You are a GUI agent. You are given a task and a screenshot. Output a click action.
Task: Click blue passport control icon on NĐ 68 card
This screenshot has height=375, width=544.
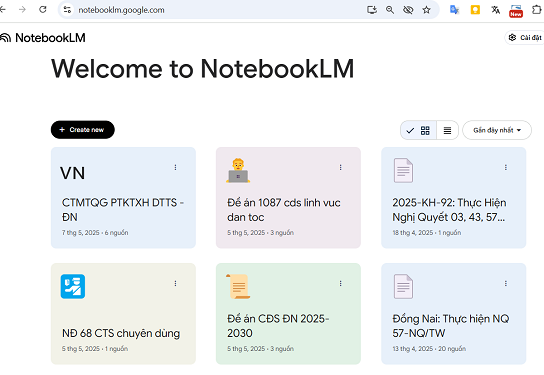[x=73, y=287]
